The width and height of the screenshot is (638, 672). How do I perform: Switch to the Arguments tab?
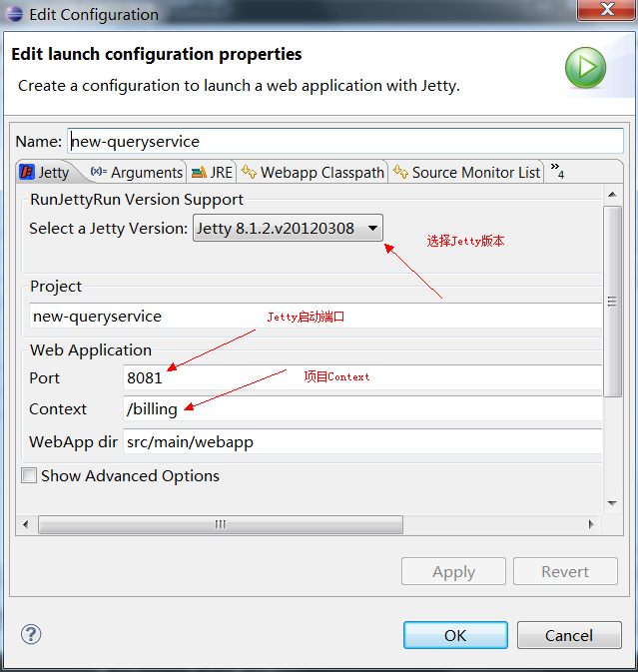[x=138, y=173]
